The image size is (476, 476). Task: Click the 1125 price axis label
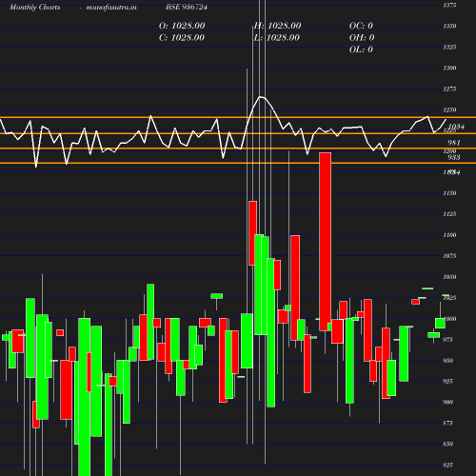449,214
